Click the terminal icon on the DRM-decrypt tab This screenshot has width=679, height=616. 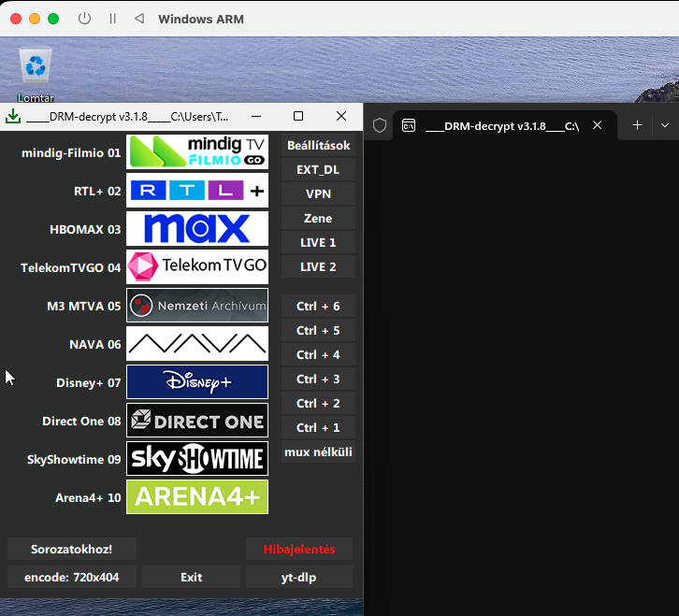coord(409,125)
